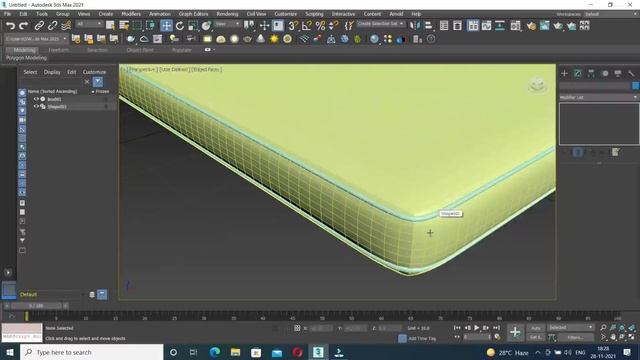Viewport: 640px width, 360px height.
Task: Click the Play Animation button
Action: 476,328
